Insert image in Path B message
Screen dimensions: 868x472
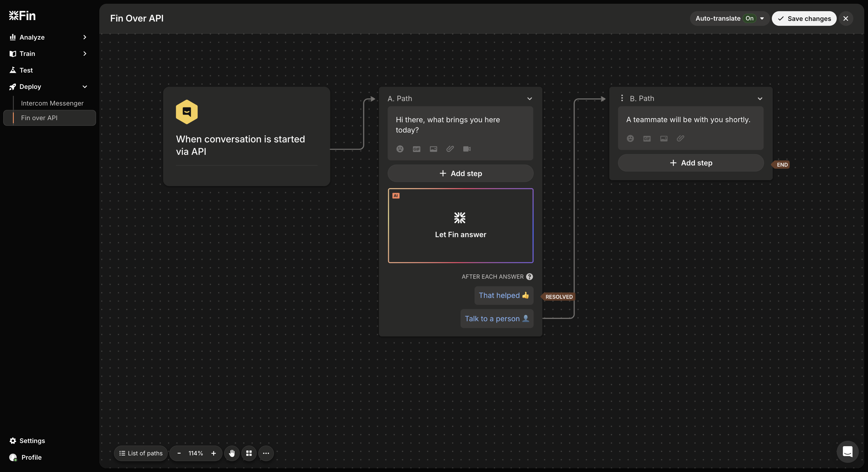pyautogui.click(x=664, y=139)
